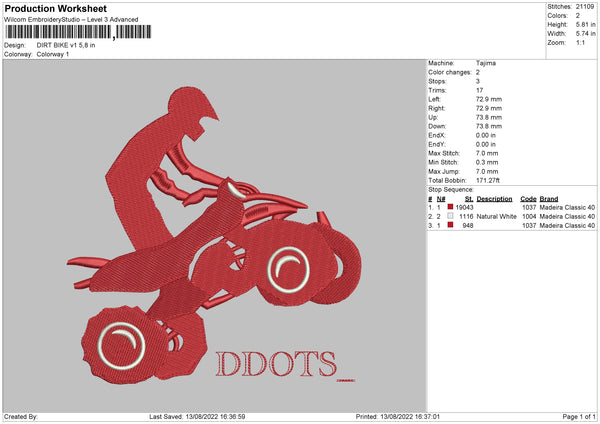Click the Description column header
The width and height of the screenshot is (600, 424).
[495, 198]
